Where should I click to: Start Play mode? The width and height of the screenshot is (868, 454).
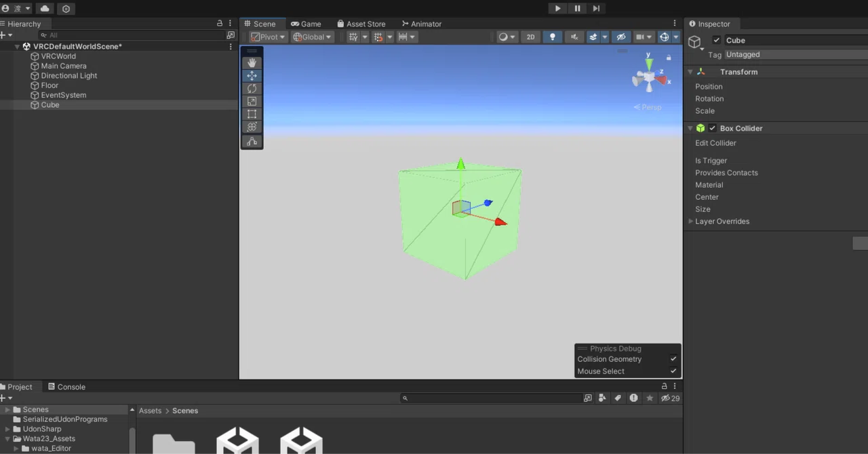pos(557,9)
